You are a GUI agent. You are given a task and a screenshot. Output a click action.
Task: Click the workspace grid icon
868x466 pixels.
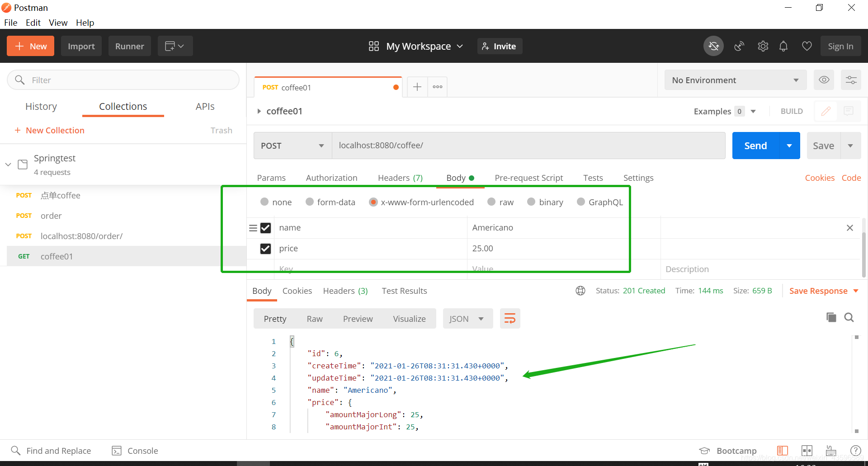374,46
